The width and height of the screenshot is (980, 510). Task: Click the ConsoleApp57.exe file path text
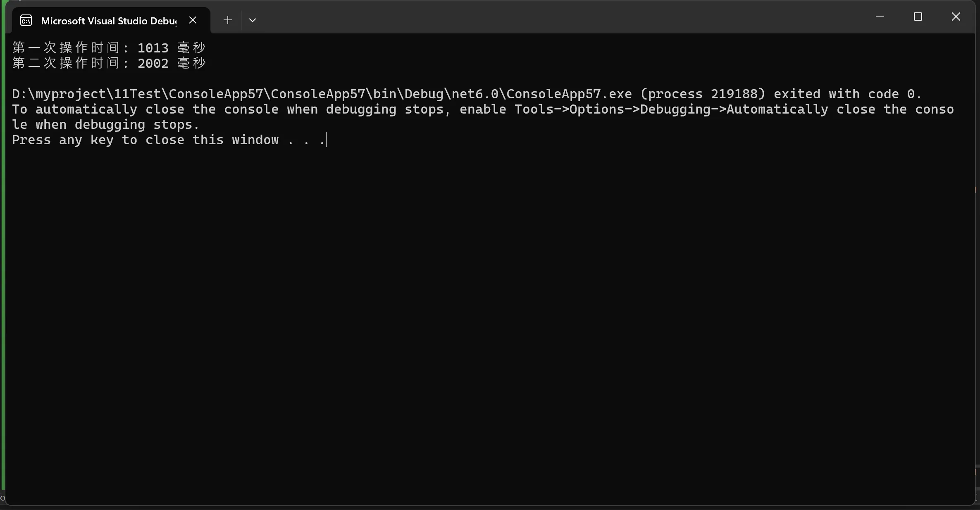(x=322, y=94)
